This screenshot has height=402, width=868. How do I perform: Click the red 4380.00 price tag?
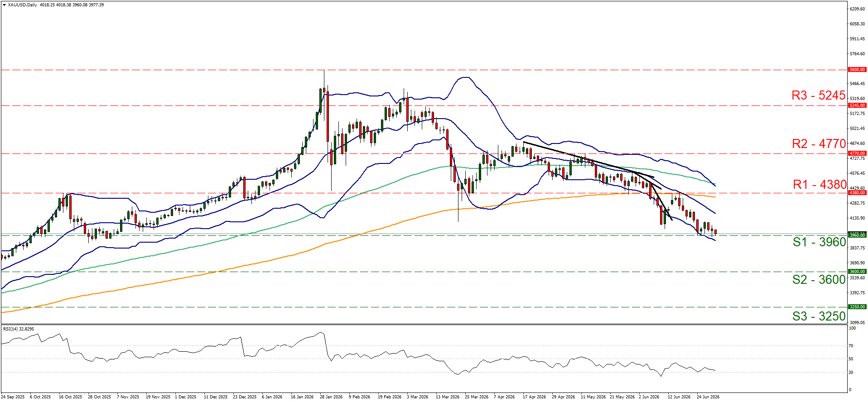tap(857, 193)
